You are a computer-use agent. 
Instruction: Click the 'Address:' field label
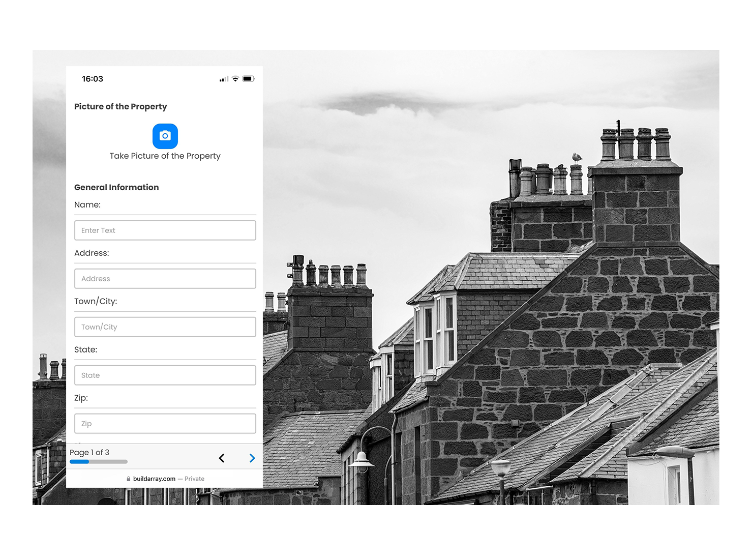[92, 253]
